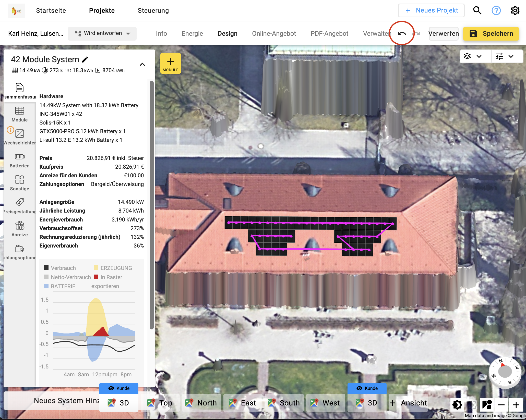Toggle sun shading brightness icon

[457, 405]
